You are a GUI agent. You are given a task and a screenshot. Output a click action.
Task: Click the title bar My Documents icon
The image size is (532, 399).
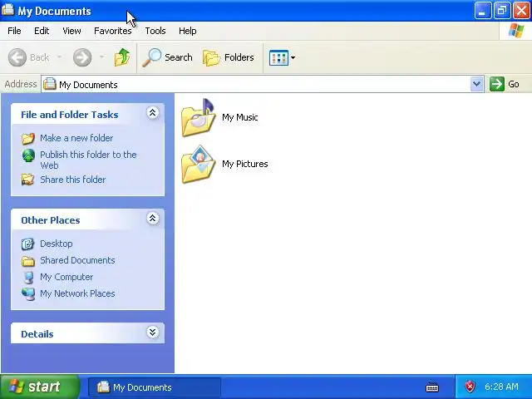[7, 10]
